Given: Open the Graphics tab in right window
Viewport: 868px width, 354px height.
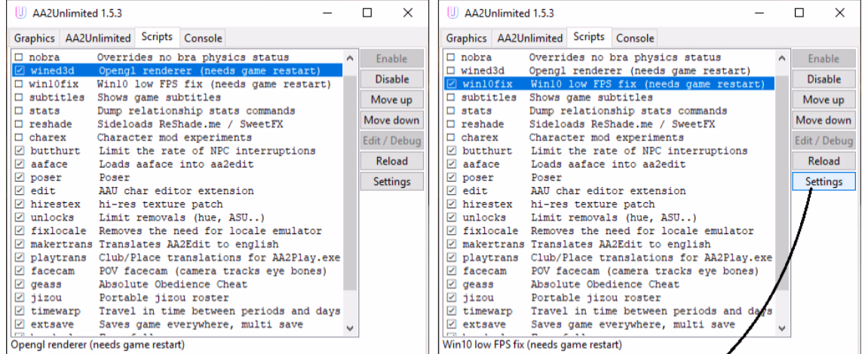Looking at the screenshot, I should [x=466, y=38].
